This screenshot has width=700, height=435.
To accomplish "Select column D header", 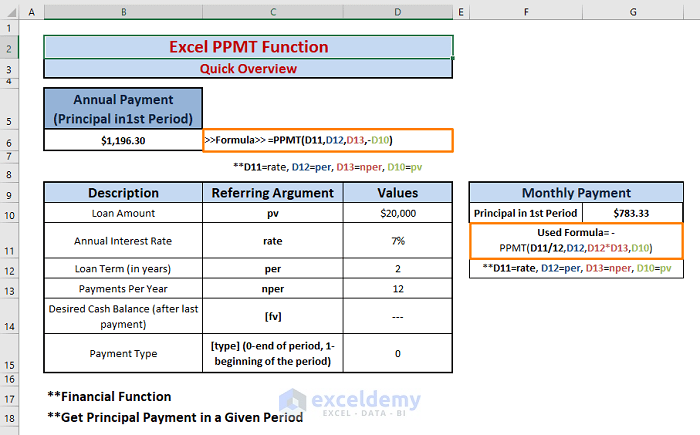I will point(398,12).
